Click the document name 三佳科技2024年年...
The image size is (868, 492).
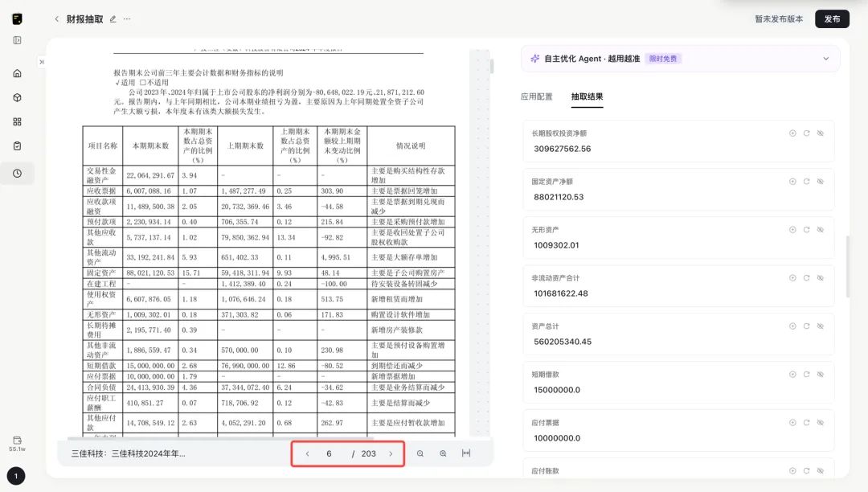pos(128,453)
